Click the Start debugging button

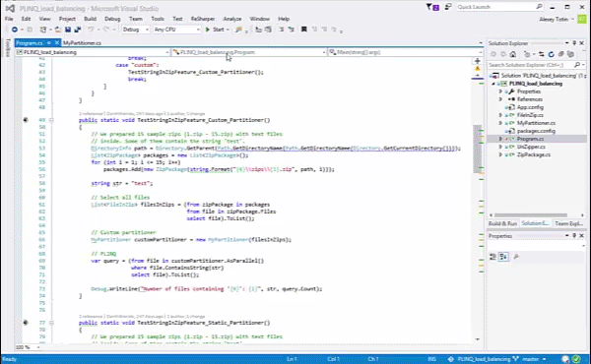pyautogui.click(x=217, y=30)
